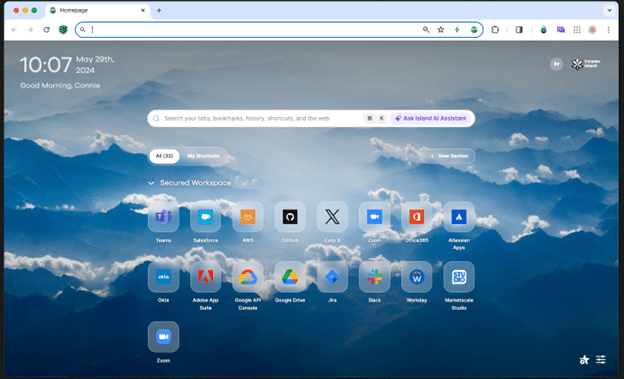Viewport: 624px width, 379px height.
Task: Open the extensions puzzle icon
Action: point(495,29)
